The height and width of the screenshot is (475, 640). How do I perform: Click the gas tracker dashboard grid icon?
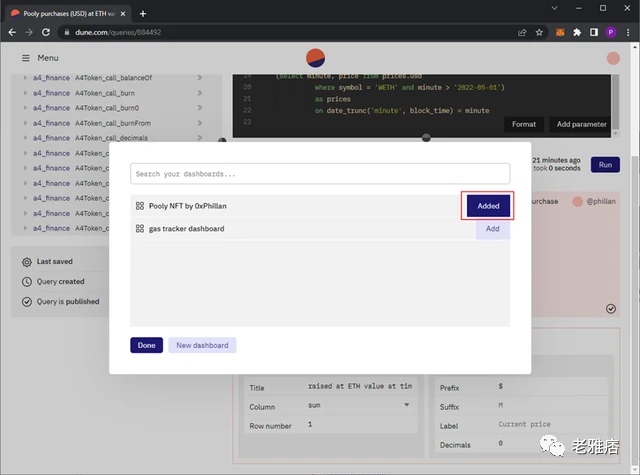pos(140,229)
